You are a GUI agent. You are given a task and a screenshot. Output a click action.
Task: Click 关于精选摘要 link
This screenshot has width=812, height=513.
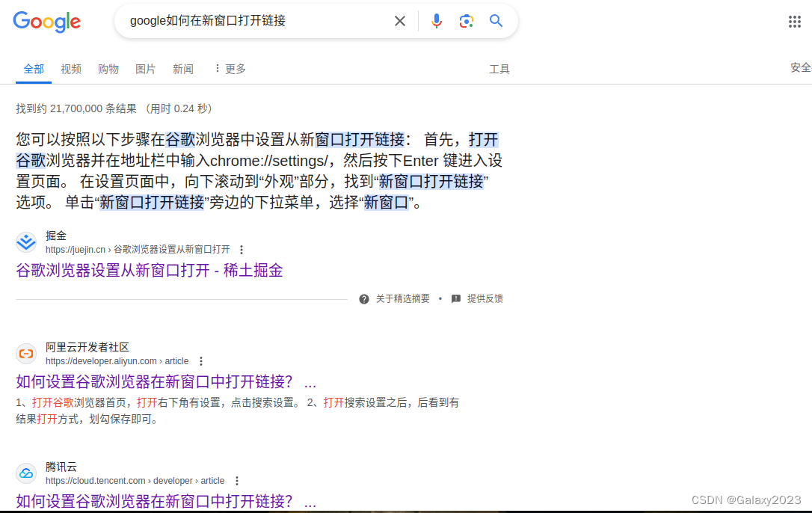(x=402, y=299)
